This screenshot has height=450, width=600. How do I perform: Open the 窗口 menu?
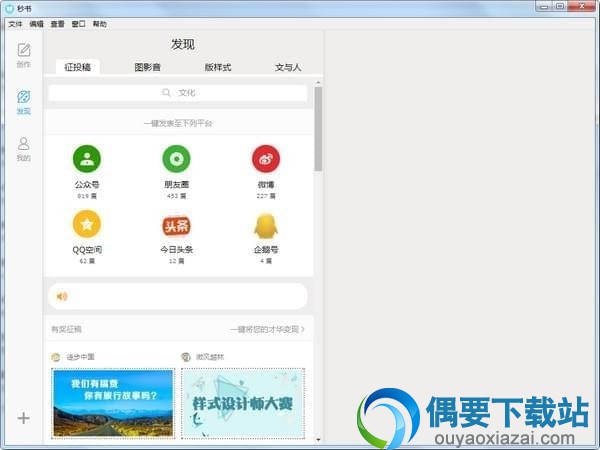point(78,24)
